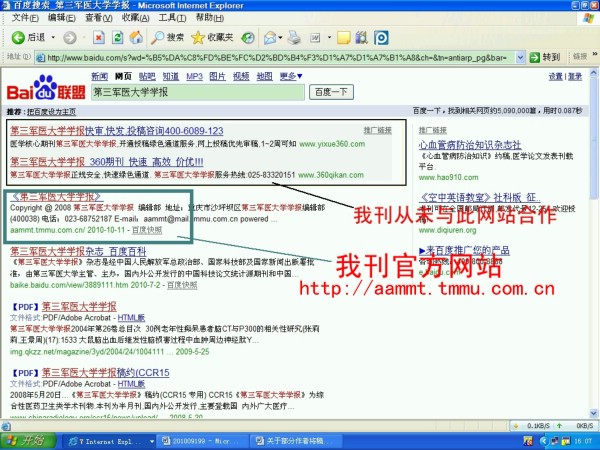This screenshot has height=450, width=600.
Task: Click the Baidu paw logo
Action: point(46,88)
